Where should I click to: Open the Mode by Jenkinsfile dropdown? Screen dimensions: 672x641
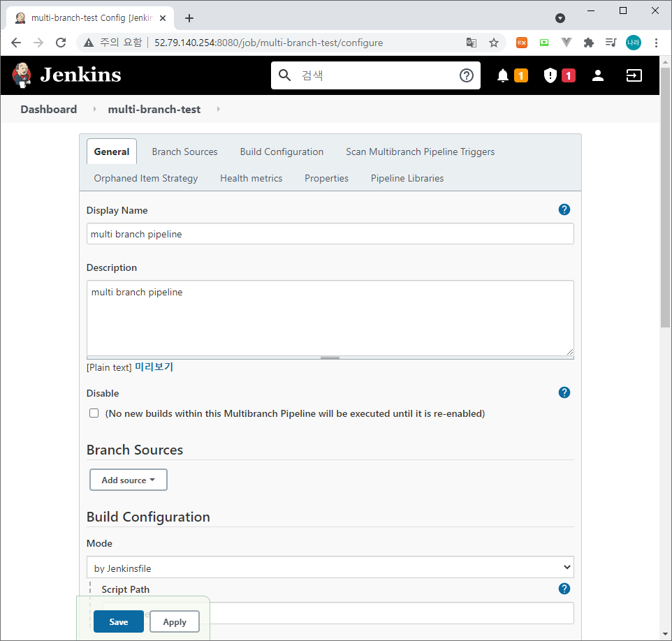click(x=330, y=567)
